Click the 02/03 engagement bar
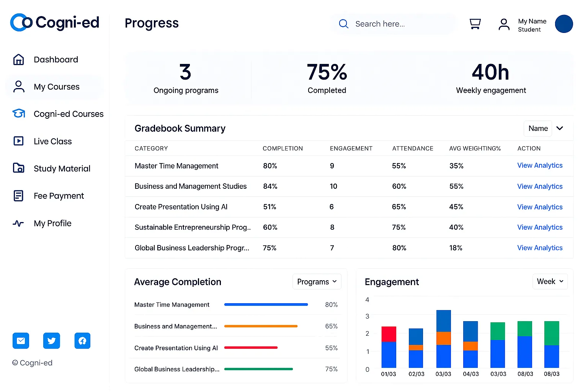588x392 pixels. click(x=416, y=348)
